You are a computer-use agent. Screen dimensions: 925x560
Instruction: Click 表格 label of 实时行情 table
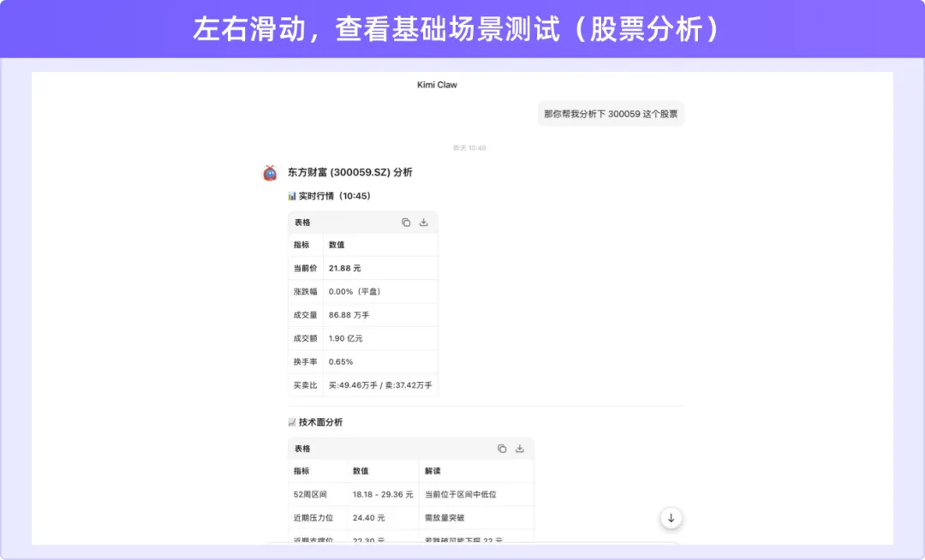[x=302, y=223]
